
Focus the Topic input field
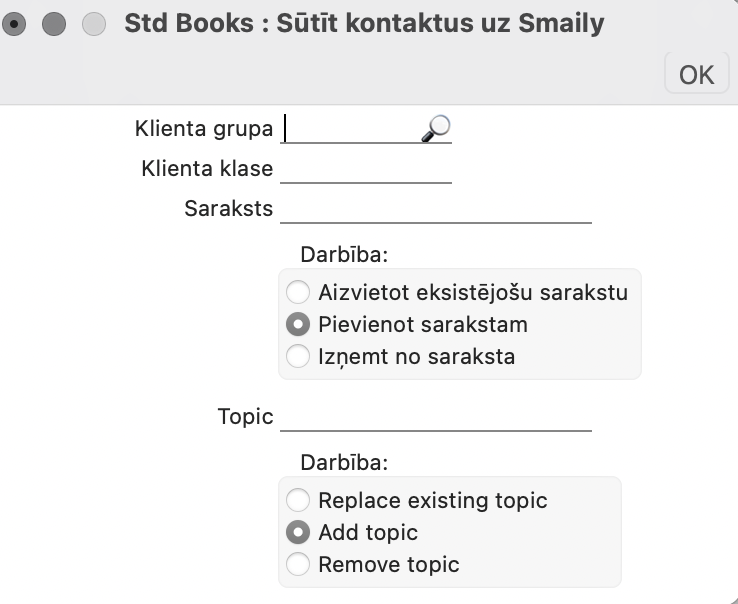(x=436, y=417)
